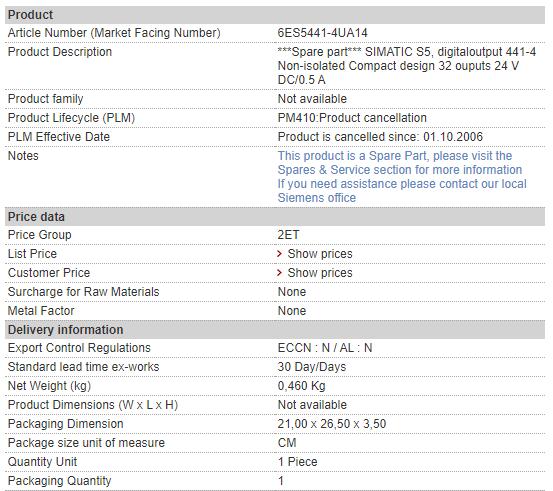Click the SIMATIC S5 product description text
Image resolution: width=553 pixels, height=491 pixels.
click(x=407, y=66)
